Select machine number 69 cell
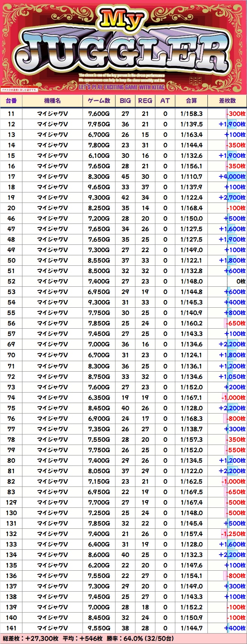This screenshot has width=247, height=644. 11,344
